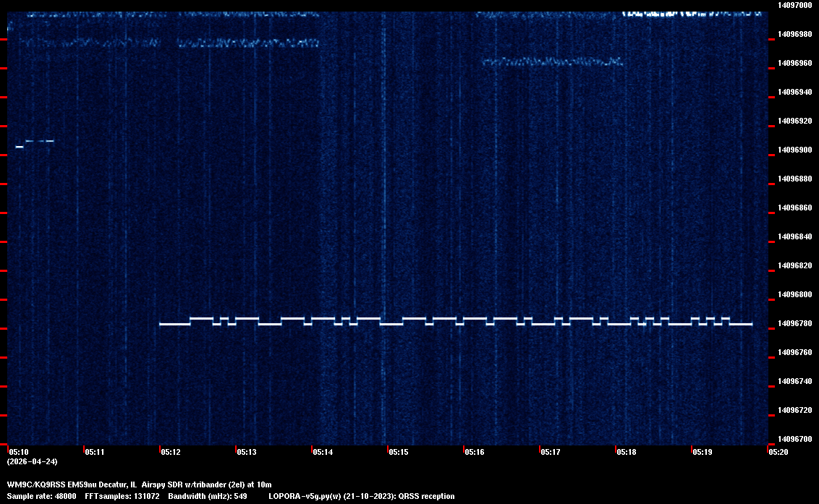This screenshot has height=504, width=819.
Task: Click the 05:10 time axis label
Action: (18, 452)
